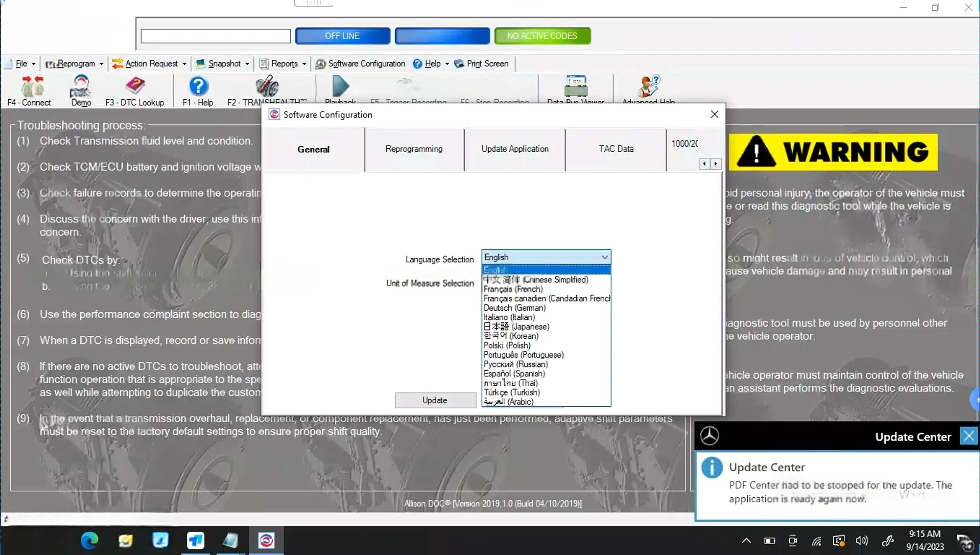This screenshot has height=555, width=980.
Task: Expand the Reports menu
Action: [283, 63]
